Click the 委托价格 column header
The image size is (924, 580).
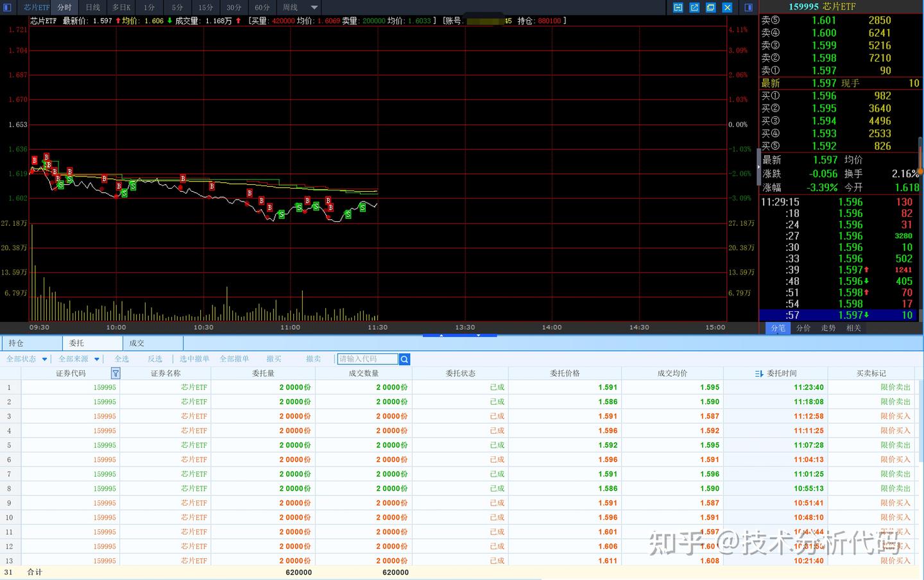(565, 373)
